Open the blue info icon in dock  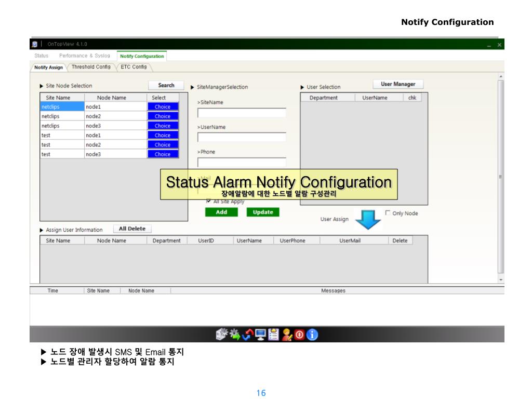pyautogui.click(x=312, y=335)
